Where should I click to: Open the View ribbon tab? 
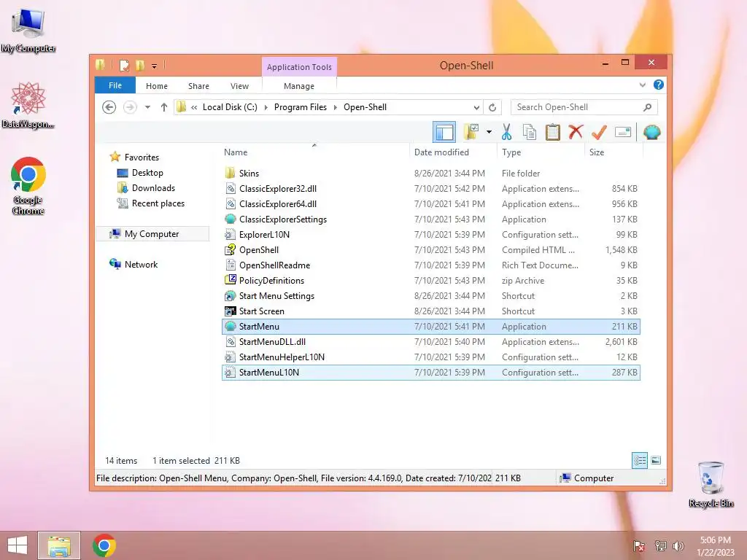click(x=239, y=86)
